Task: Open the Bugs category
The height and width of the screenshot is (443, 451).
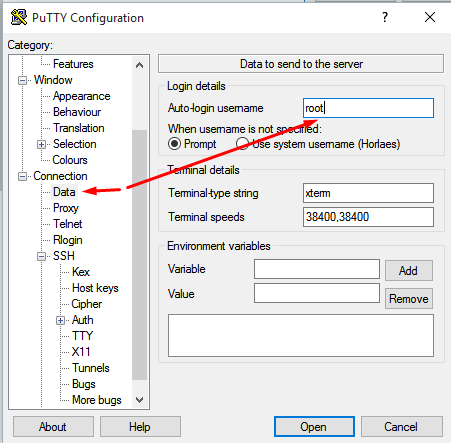Action: (84, 384)
